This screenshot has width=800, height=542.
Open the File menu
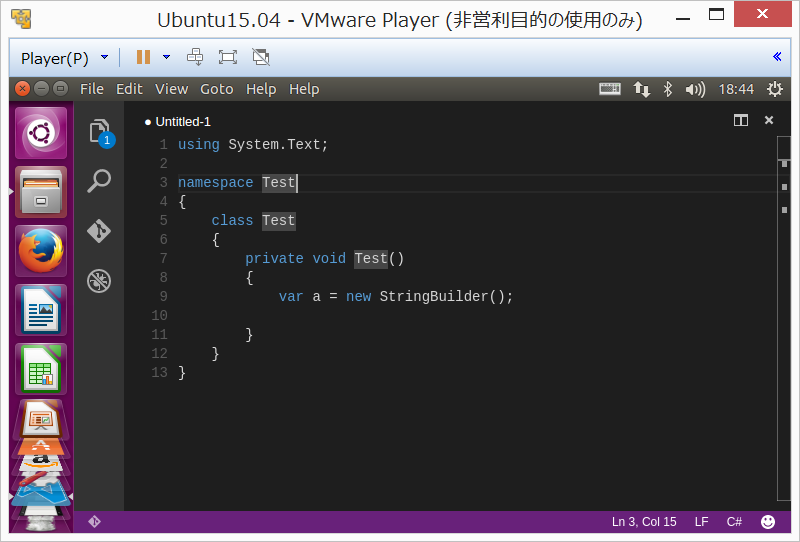(92, 89)
